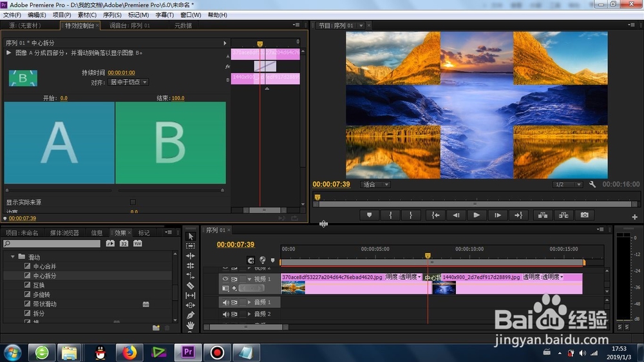
Task: Expand Audio 2 track triangle
Action: pyautogui.click(x=249, y=314)
